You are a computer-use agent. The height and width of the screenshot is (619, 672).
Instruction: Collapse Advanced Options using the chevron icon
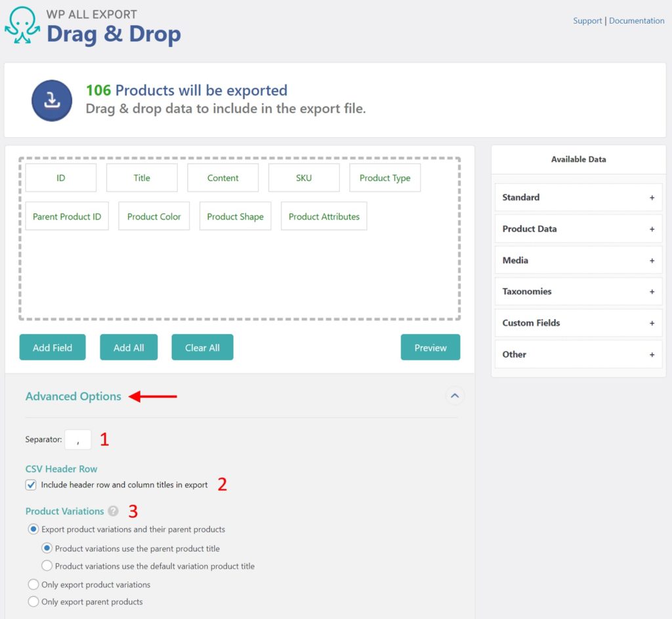tap(455, 396)
